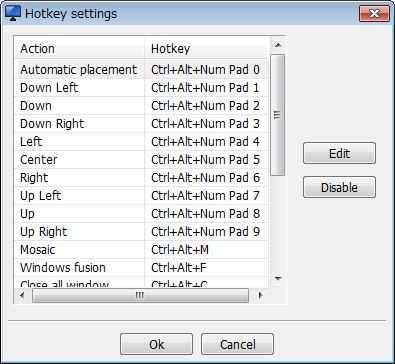Select the Automatic placement row
Image resolution: width=395 pixels, height=364 pixels.
point(141,70)
